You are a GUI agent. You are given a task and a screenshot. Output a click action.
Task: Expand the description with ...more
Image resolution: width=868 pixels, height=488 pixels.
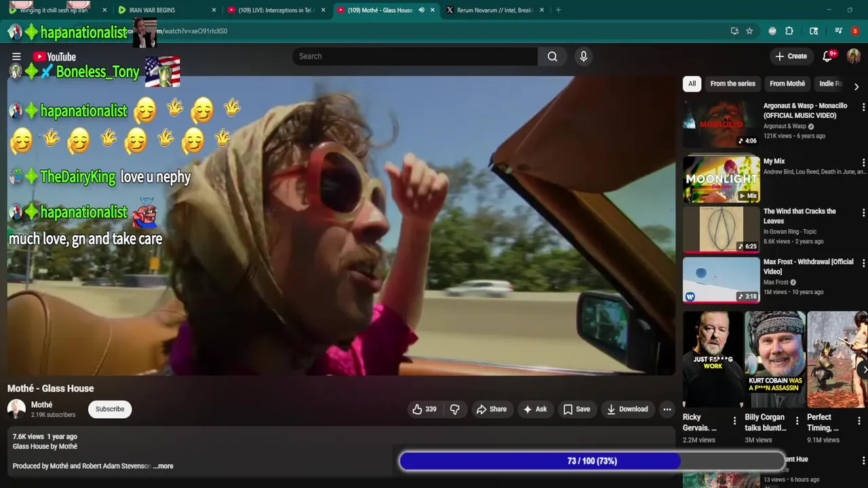tap(163, 466)
